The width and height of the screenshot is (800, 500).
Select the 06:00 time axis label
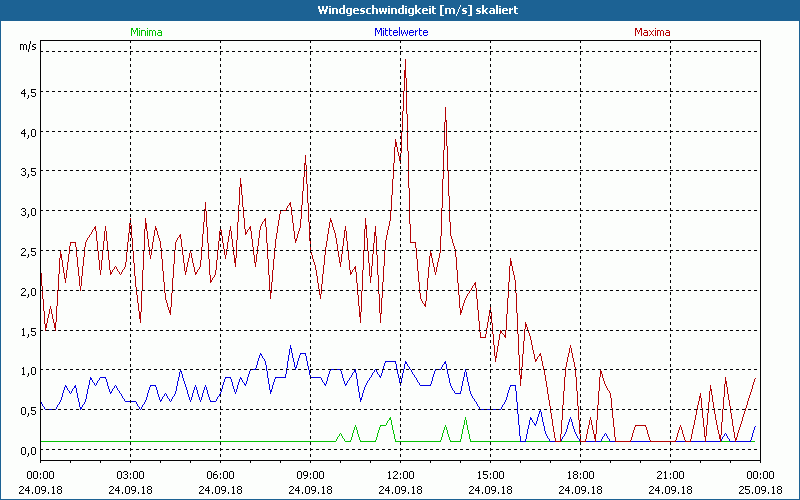pyautogui.click(x=220, y=475)
